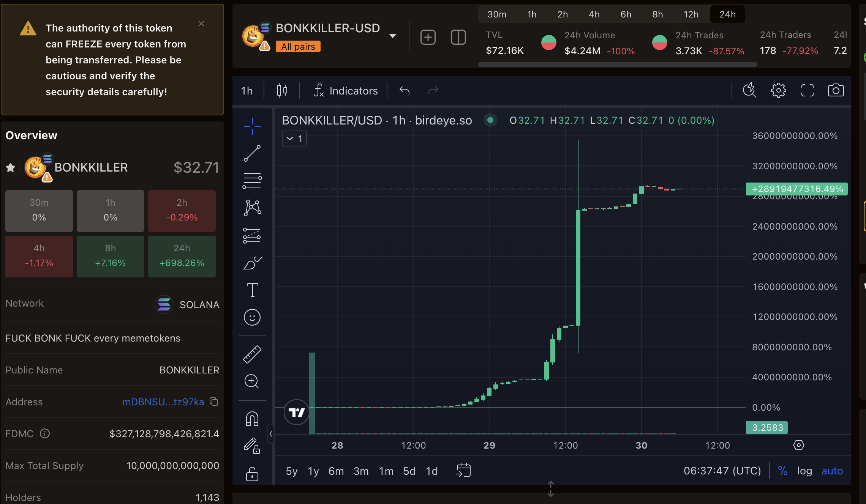Open the Indicators menu
Screen dimensions: 866x504
coord(346,91)
